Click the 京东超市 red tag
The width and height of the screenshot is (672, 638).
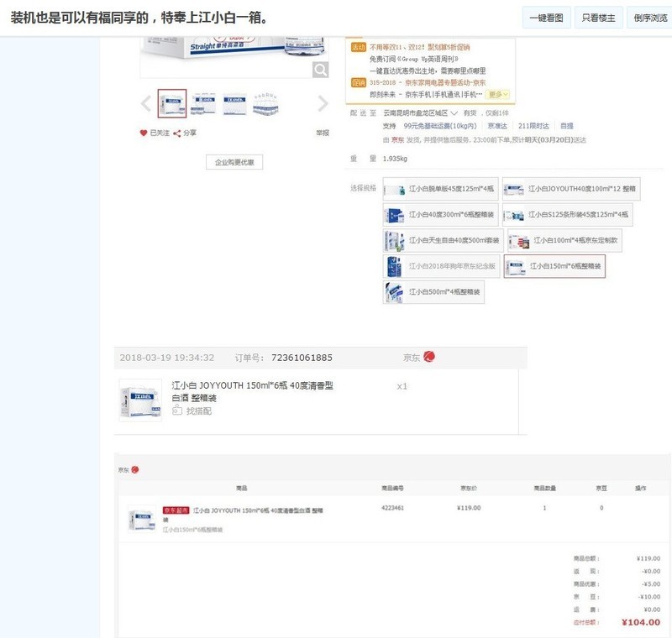[176, 510]
